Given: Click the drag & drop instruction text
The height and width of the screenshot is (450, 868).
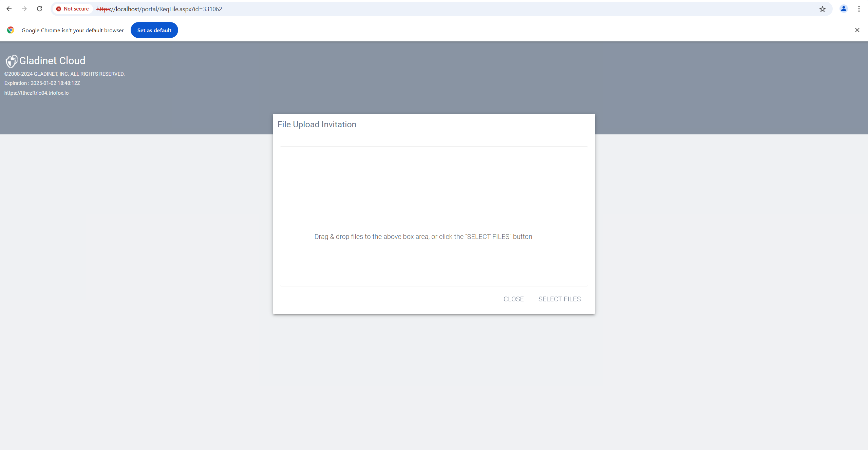Looking at the screenshot, I should click(423, 237).
